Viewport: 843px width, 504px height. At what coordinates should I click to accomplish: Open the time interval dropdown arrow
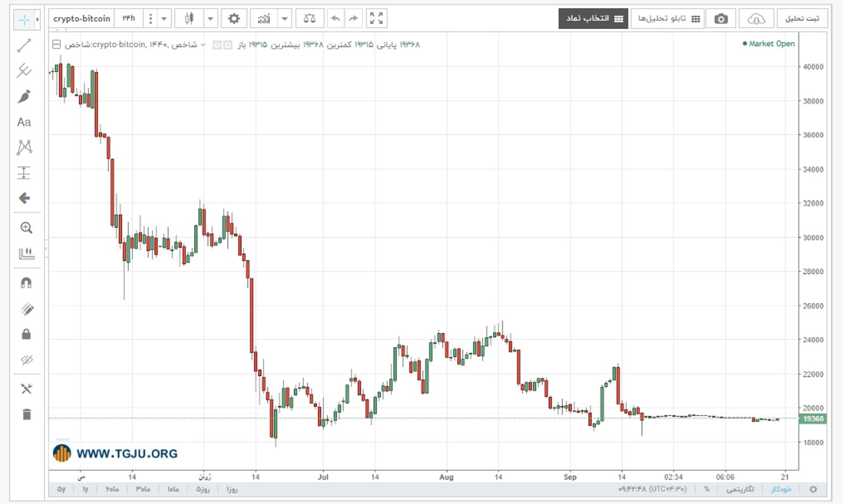pos(165,18)
